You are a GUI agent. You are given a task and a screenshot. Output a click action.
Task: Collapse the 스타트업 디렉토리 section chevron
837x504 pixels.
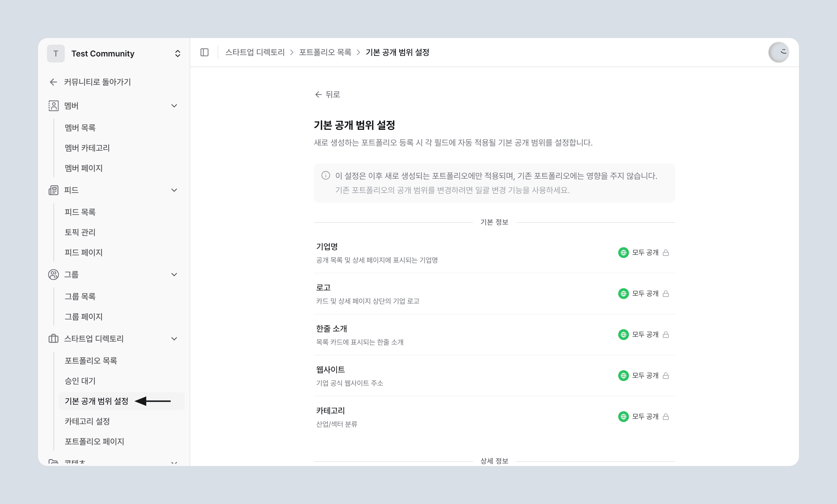coord(174,338)
